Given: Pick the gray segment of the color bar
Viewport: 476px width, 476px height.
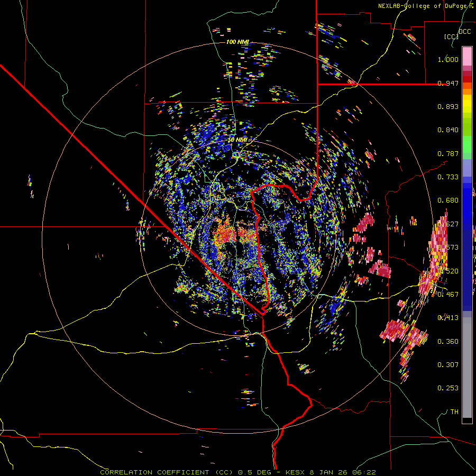Looking at the screenshot, I should pos(467,368).
